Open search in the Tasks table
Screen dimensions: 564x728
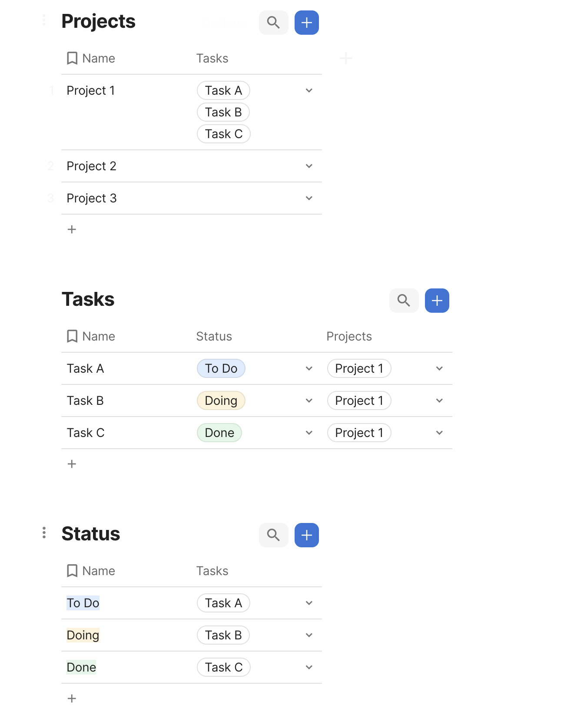click(404, 301)
